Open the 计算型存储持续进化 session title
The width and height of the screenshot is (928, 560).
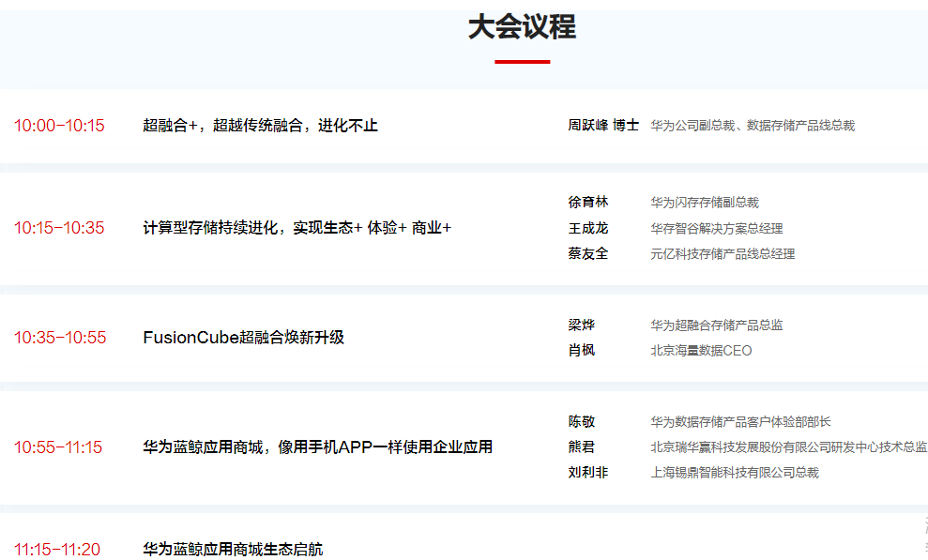(297, 228)
